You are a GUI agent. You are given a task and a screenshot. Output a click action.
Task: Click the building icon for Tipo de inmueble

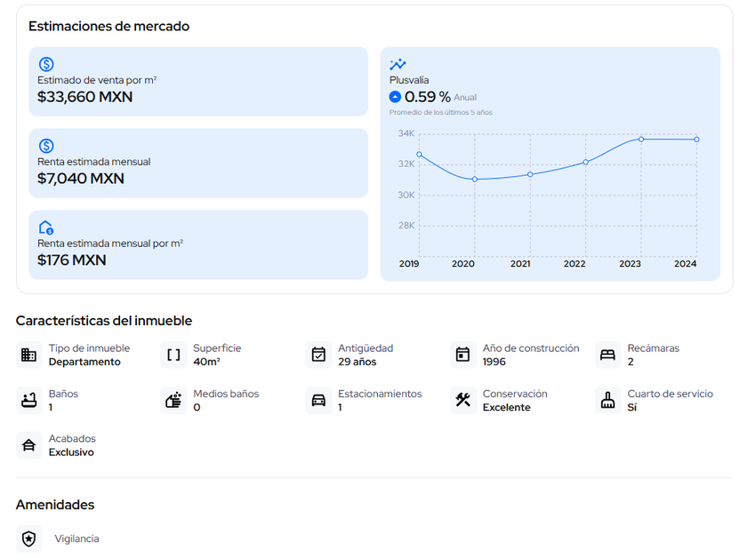pos(28,355)
